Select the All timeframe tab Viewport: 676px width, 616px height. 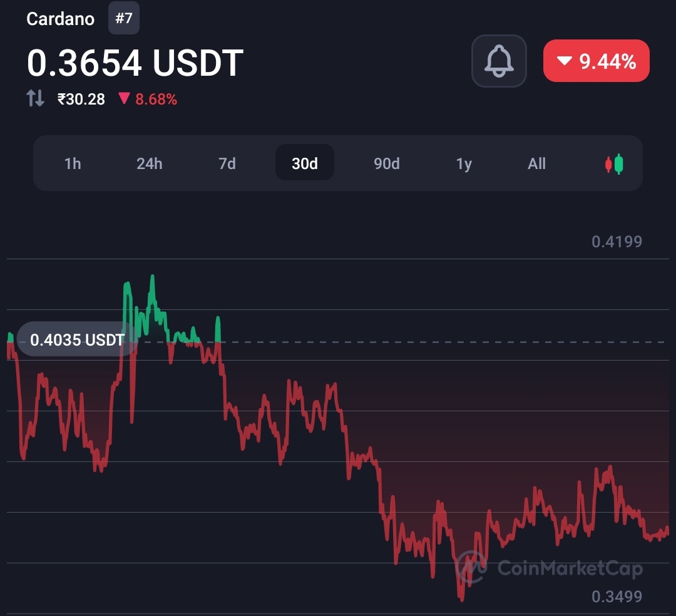(536, 163)
